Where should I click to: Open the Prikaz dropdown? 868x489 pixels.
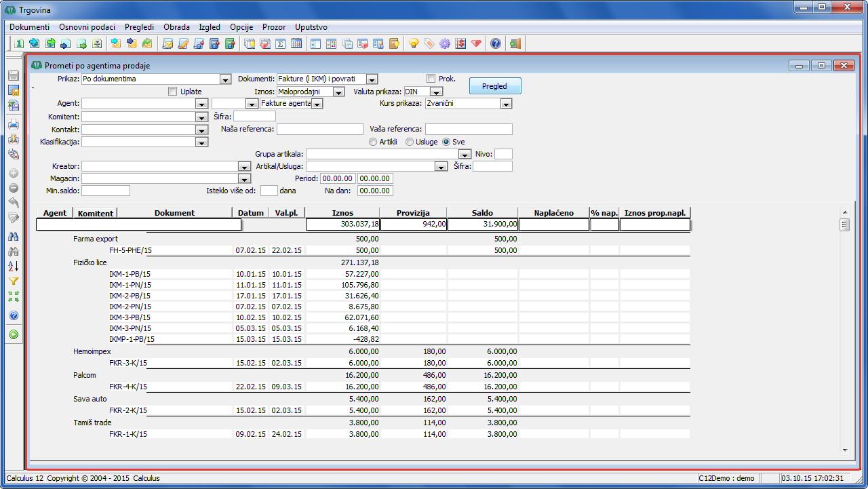coord(226,79)
